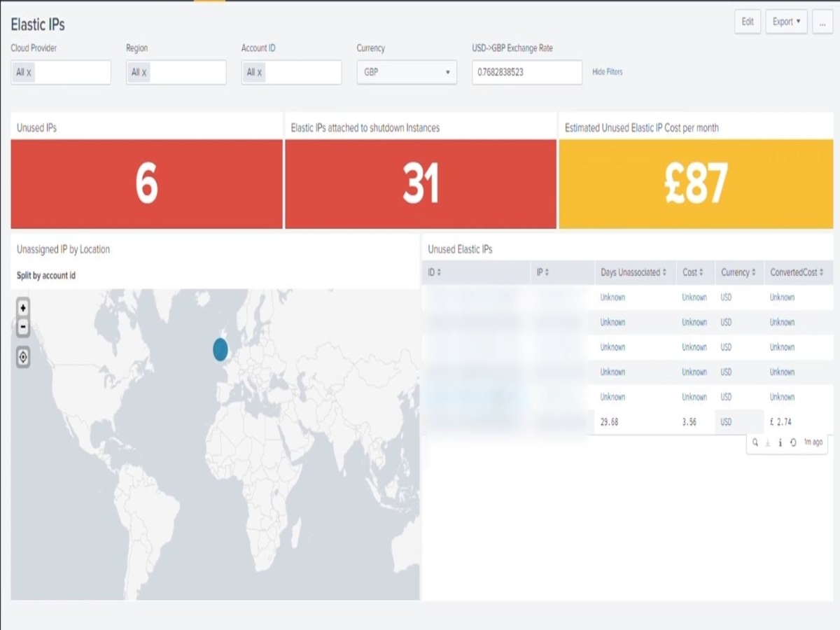Open the Export dropdown menu

786,22
